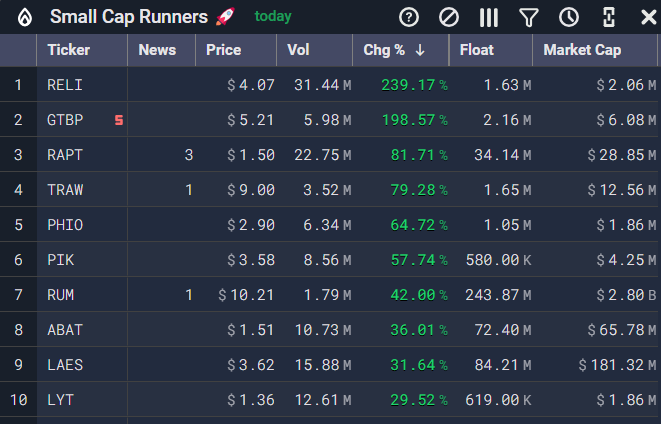
Task: Click the 29.52 % change value
Action: pyautogui.click(x=419, y=400)
